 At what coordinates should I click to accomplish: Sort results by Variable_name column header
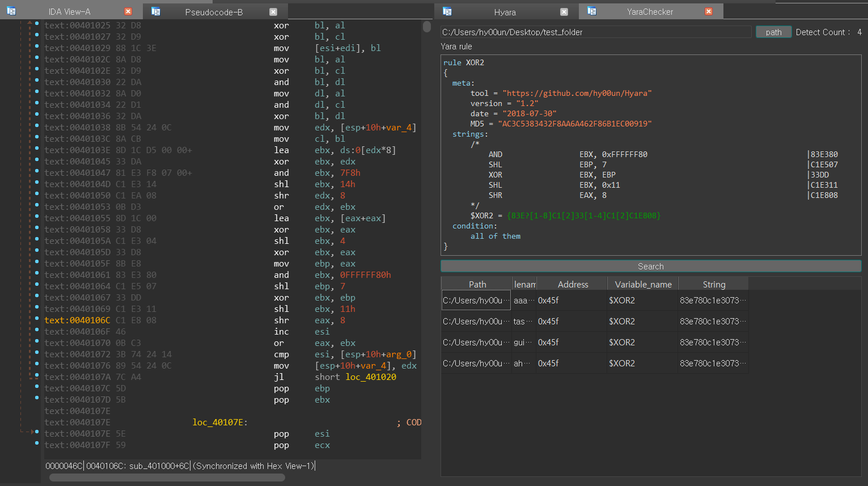click(x=643, y=284)
